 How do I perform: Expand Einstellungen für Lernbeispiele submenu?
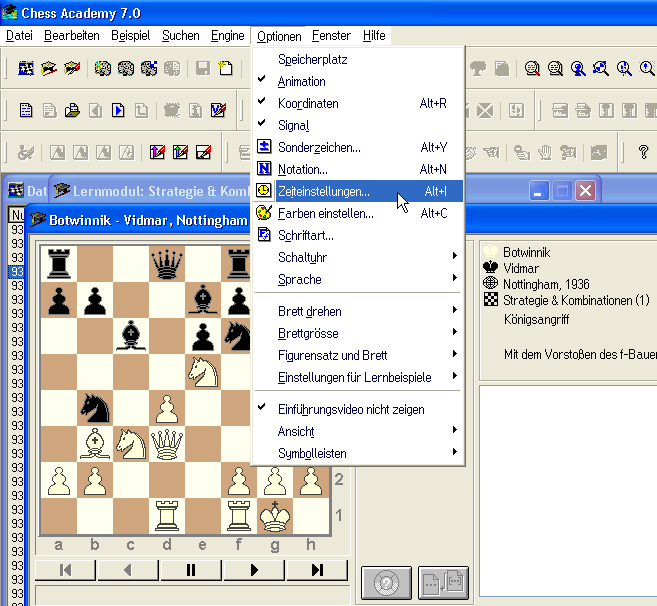coord(359,377)
